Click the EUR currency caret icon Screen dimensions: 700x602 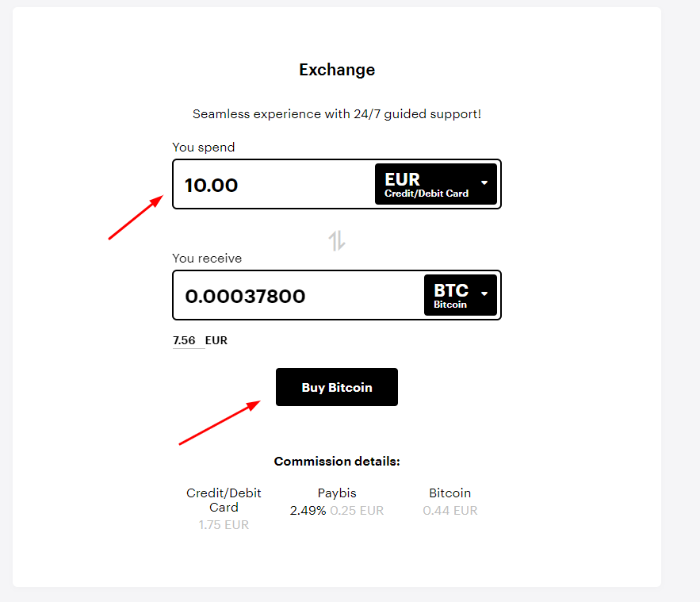coord(484,184)
